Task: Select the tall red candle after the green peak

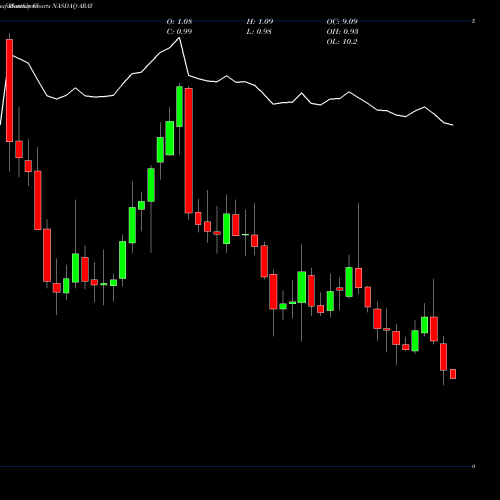Action: coord(189,150)
